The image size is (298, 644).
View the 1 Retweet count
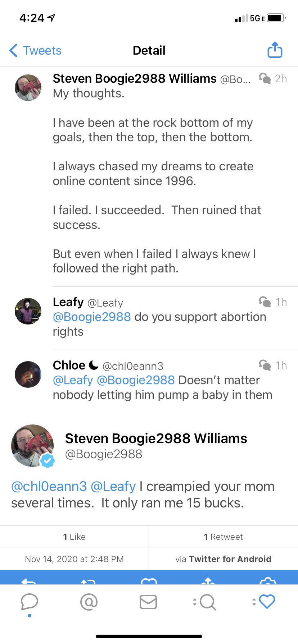click(x=223, y=537)
